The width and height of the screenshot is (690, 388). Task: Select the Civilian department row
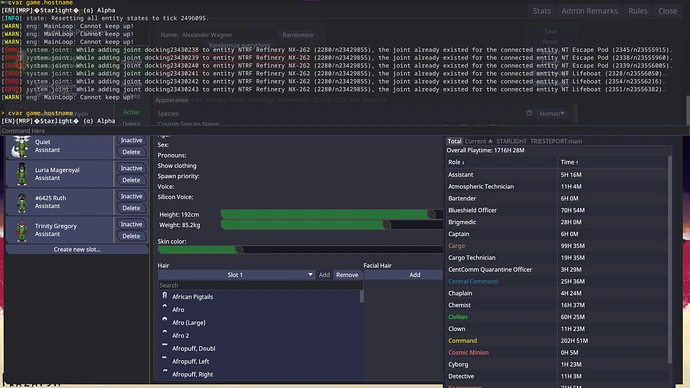coord(557,317)
